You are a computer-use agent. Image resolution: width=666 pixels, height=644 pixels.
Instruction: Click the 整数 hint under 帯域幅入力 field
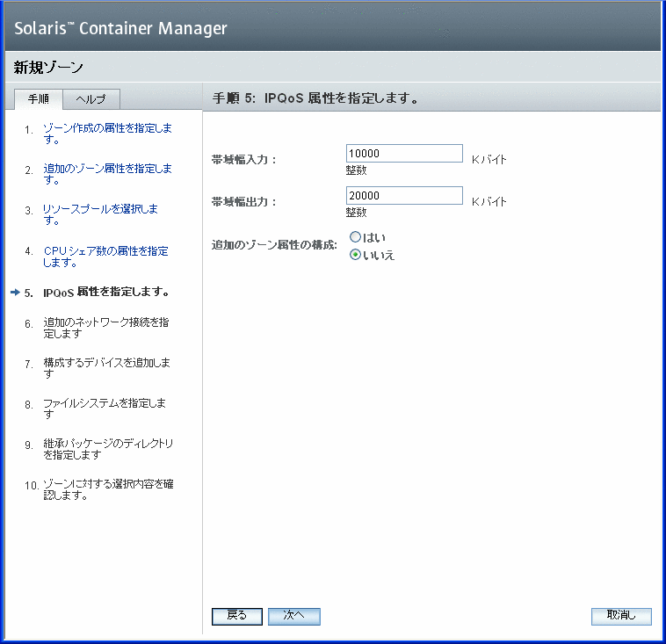356,170
